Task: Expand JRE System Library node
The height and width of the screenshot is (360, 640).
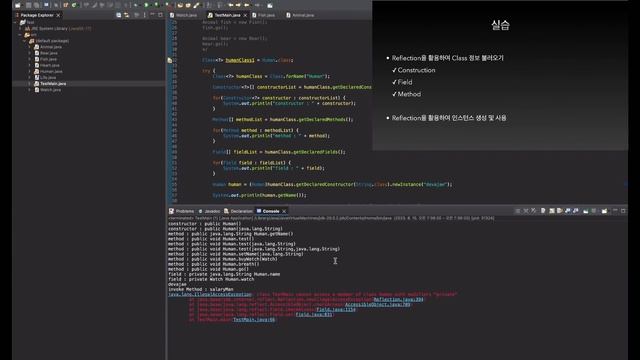Action: point(20,29)
